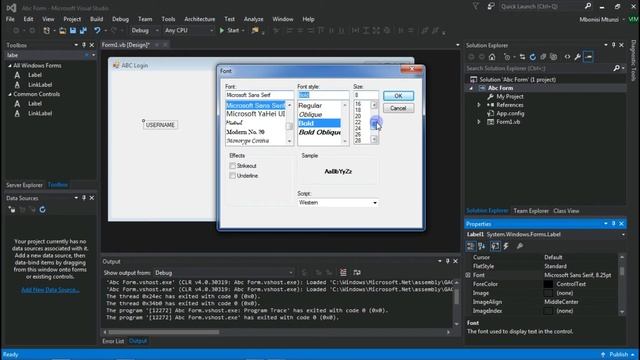This screenshot has height=360, width=640.
Task: Expand the Font property in Properties
Action: click(x=468, y=275)
